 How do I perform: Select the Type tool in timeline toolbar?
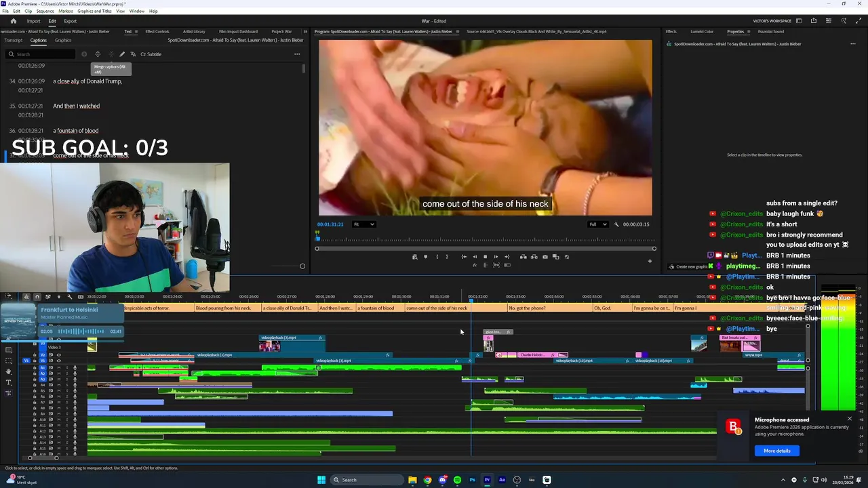click(9, 382)
